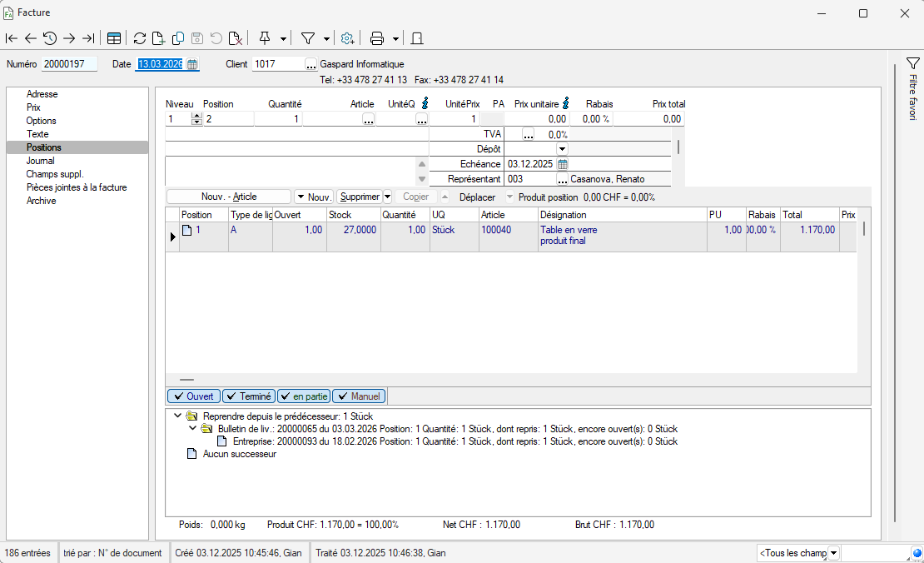Switch to table view icon

pyautogui.click(x=114, y=38)
